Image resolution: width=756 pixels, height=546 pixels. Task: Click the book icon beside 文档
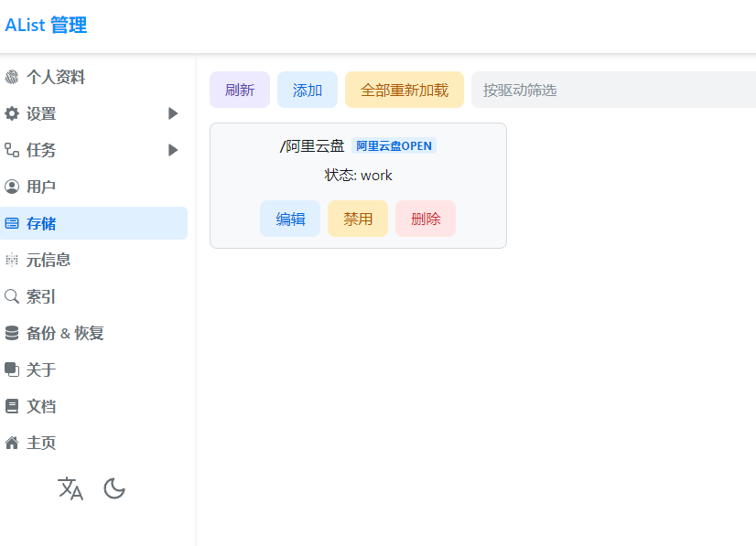point(12,406)
